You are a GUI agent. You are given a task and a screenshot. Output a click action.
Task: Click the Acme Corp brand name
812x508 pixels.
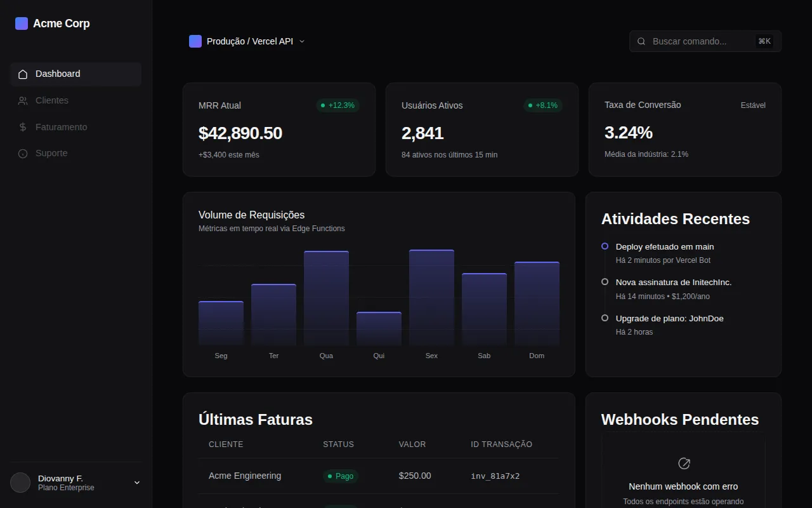point(62,23)
